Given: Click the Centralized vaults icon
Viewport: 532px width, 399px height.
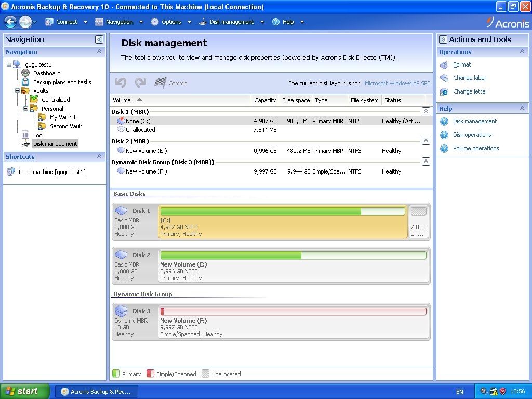Looking at the screenshot, I should click(x=34, y=99).
